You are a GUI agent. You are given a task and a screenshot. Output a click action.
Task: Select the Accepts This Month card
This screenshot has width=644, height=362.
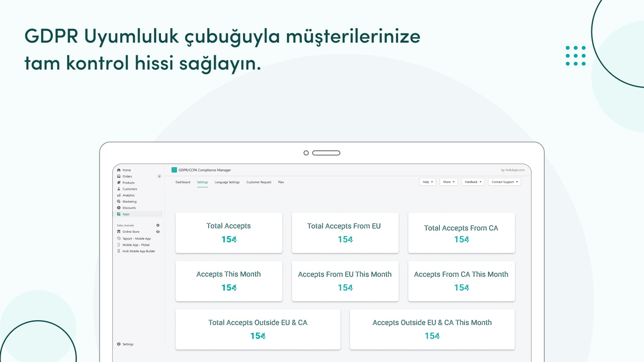pyautogui.click(x=229, y=281)
